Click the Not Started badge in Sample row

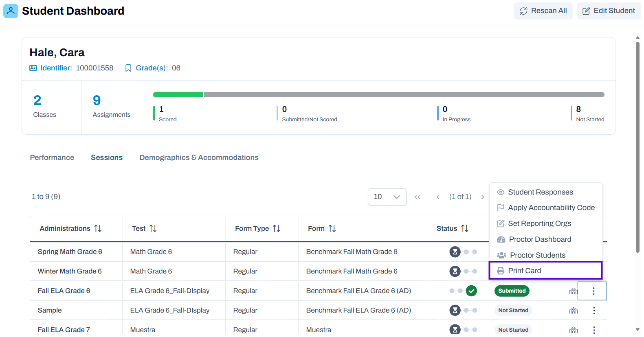[x=513, y=310]
